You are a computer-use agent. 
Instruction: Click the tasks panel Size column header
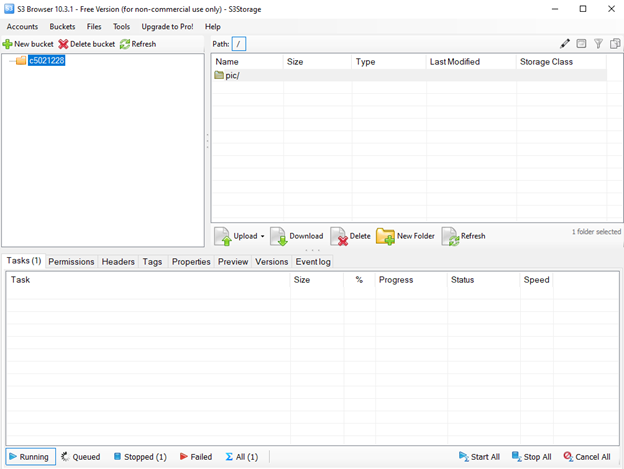pos(317,280)
